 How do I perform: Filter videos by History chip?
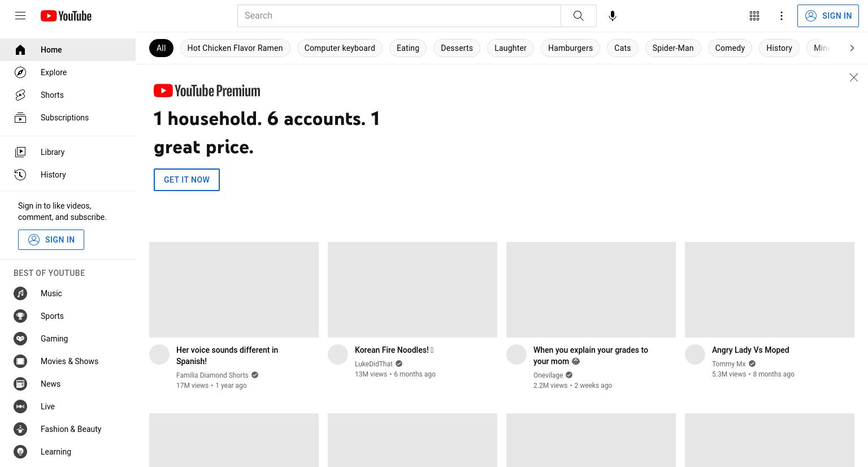(x=779, y=48)
